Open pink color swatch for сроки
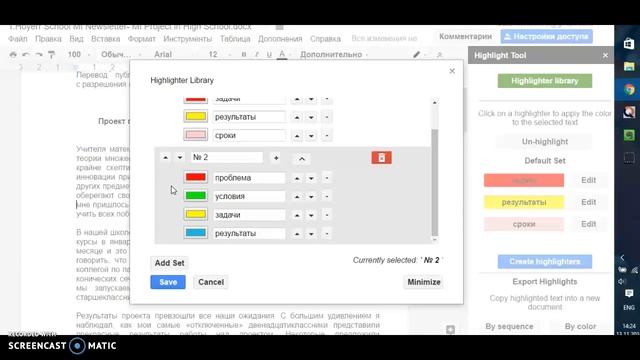The width and height of the screenshot is (640, 360). coord(196,135)
